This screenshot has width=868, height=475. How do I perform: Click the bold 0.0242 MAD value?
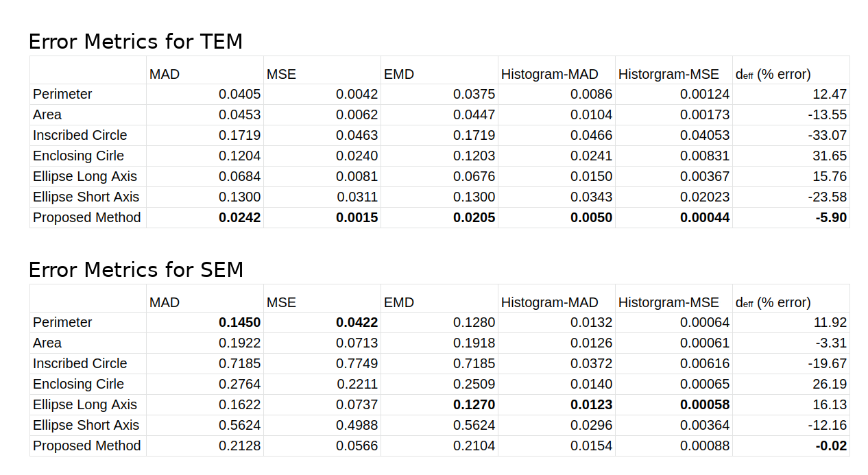pos(239,217)
